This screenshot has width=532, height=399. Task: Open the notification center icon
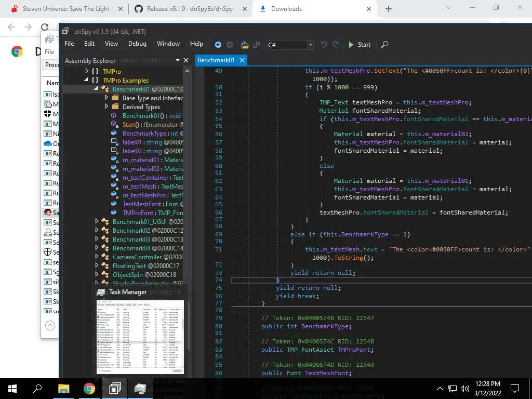[515, 389]
